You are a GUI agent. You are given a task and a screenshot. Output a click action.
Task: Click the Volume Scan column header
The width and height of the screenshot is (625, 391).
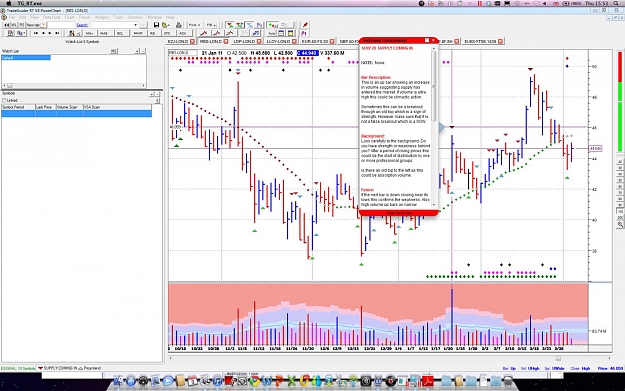pos(69,107)
